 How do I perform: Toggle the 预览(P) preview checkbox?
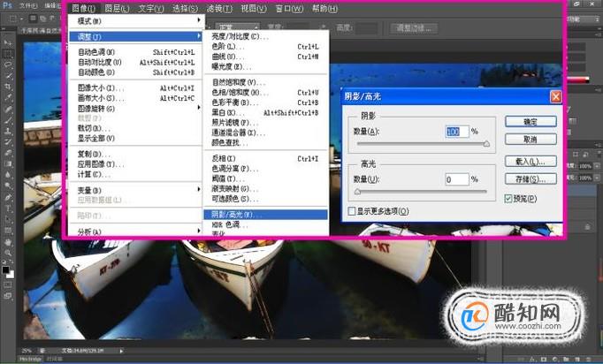[x=508, y=199]
